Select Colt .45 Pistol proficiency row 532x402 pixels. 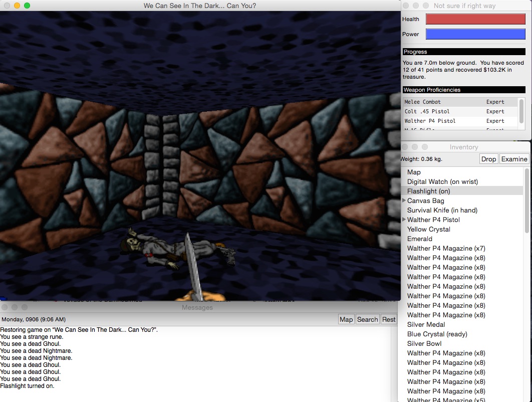(x=460, y=111)
